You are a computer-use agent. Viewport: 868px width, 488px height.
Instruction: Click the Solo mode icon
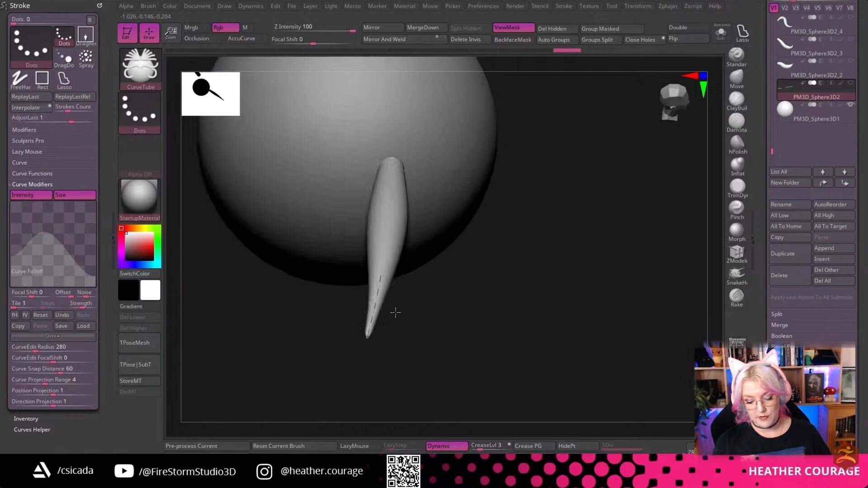click(x=721, y=33)
